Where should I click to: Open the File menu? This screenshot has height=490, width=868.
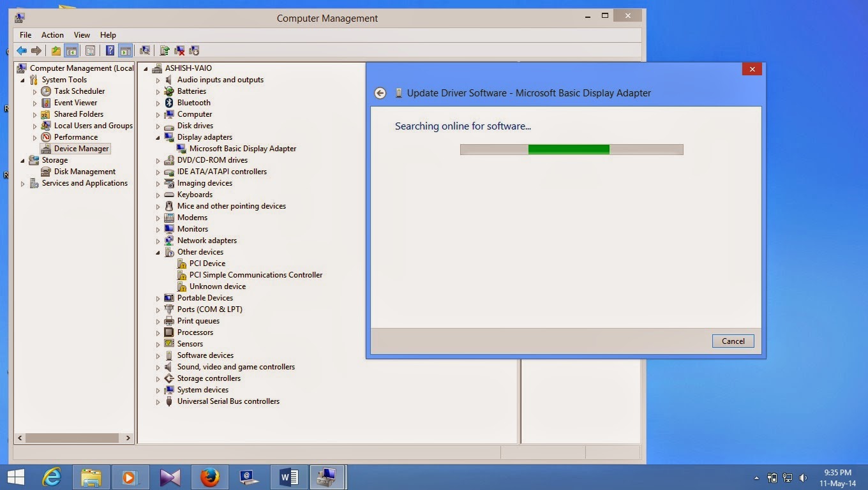(x=26, y=35)
